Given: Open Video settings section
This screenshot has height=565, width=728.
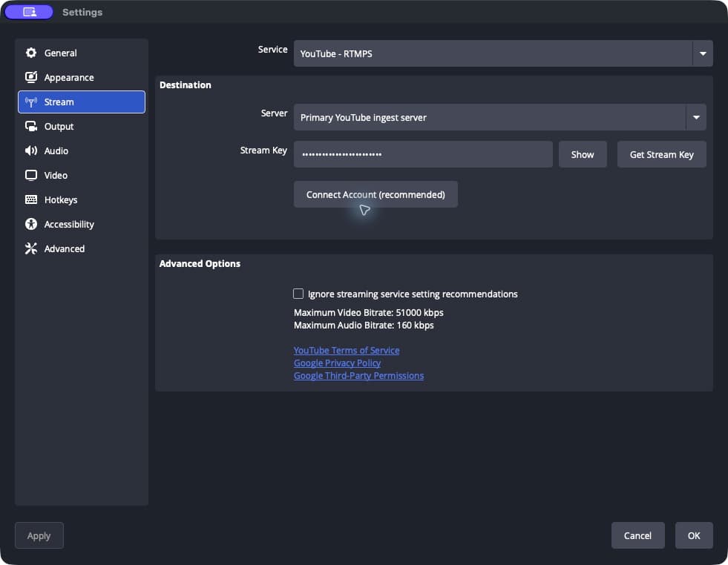Looking at the screenshot, I should (x=81, y=175).
